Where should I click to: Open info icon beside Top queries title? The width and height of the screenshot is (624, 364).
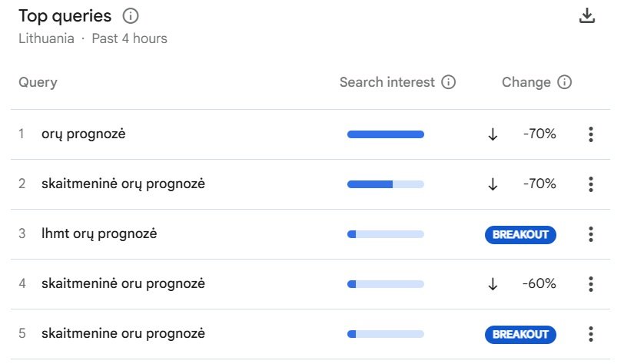[131, 16]
